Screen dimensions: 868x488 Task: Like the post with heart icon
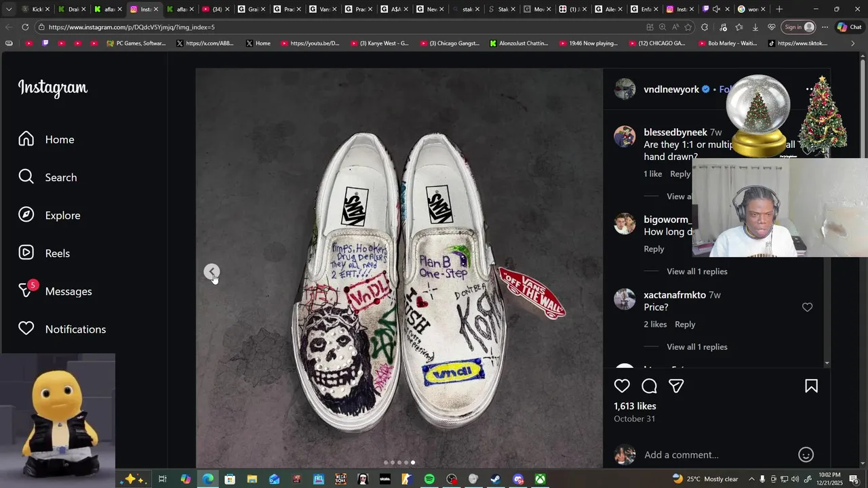click(x=622, y=386)
